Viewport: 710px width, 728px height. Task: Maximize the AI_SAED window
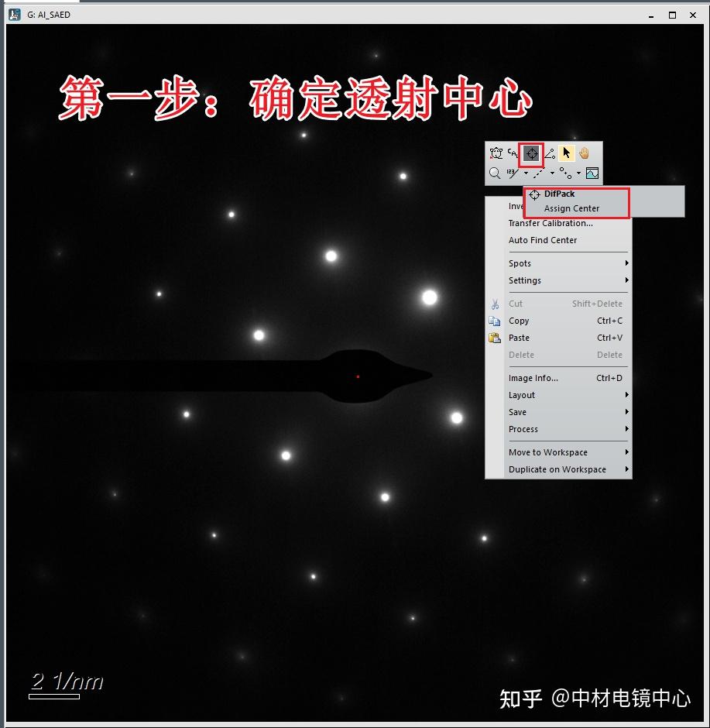[x=672, y=15]
